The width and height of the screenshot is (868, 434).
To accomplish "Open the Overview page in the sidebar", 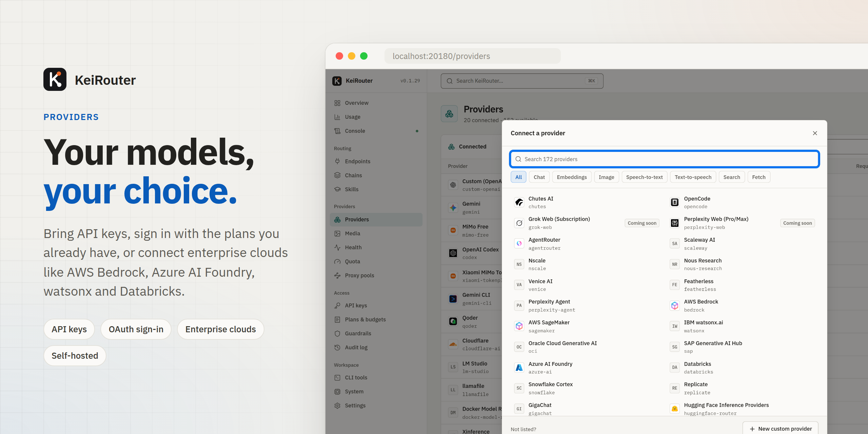I will pyautogui.click(x=376, y=103).
